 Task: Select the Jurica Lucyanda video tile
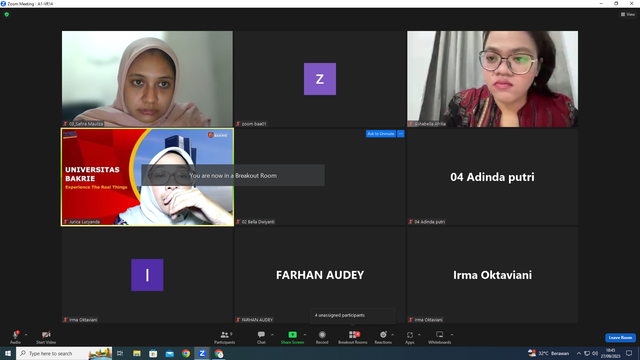pos(147,177)
